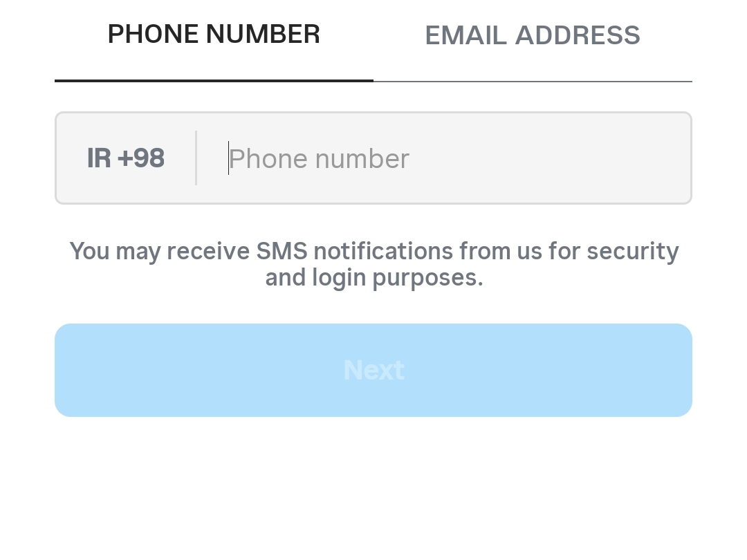Continue to the next step with Next
This screenshot has width=747, height=560.
[373, 370]
